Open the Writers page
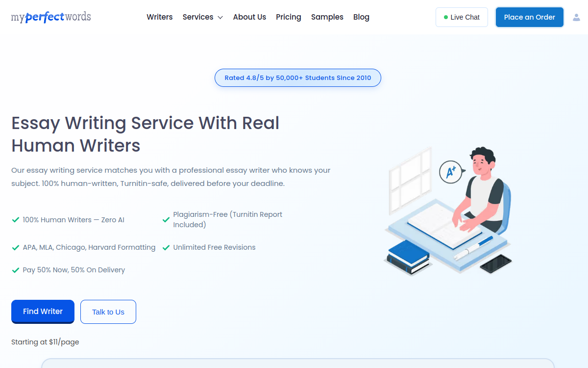This screenshot has height=368, width=588. [x=160, y=17]
